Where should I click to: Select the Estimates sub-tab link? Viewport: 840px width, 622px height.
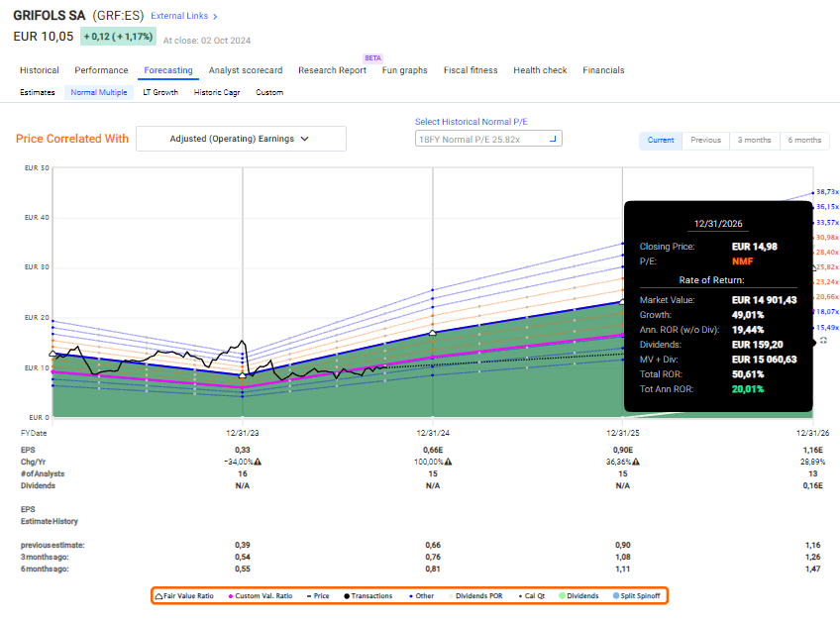pos(37,91)
